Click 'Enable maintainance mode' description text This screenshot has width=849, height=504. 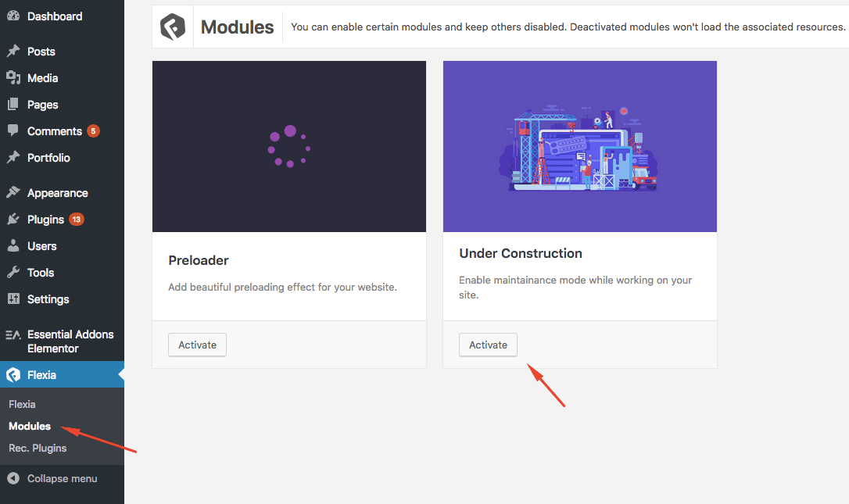point(575,288)
